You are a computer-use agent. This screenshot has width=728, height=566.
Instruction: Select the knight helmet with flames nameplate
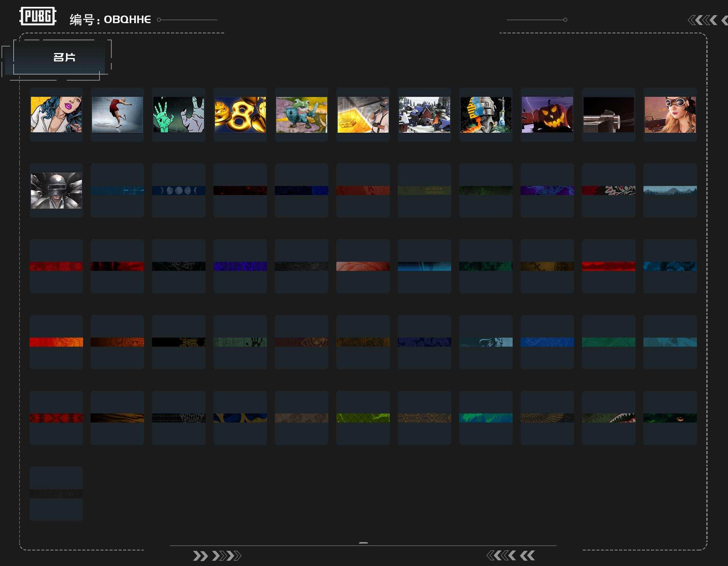pyautogui.click(x=486, y=114)
